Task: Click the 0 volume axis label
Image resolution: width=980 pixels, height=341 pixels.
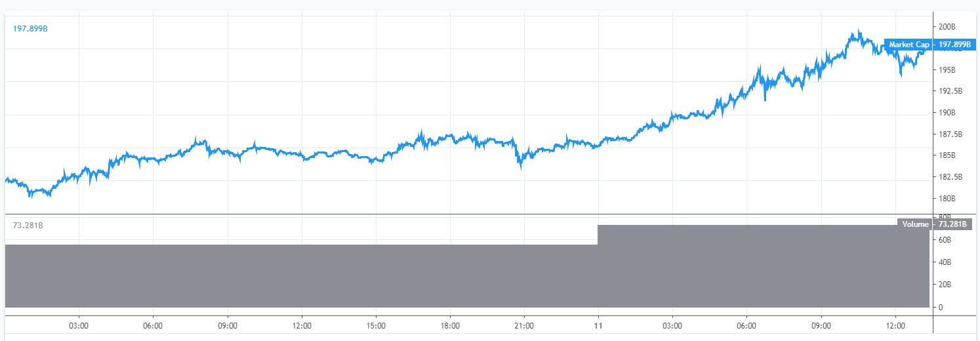Action: (941, 307)
